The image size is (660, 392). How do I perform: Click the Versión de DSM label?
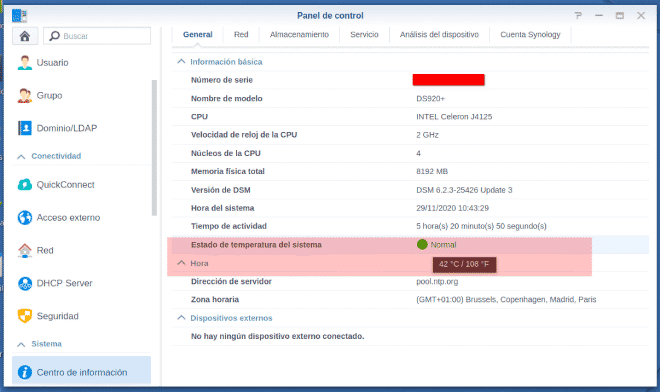(x=221, y=190)
